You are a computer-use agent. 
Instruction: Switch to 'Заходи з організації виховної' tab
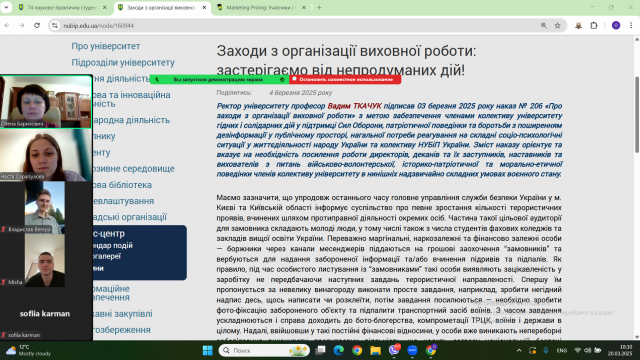pyautogui.click(x=162, y=7)
